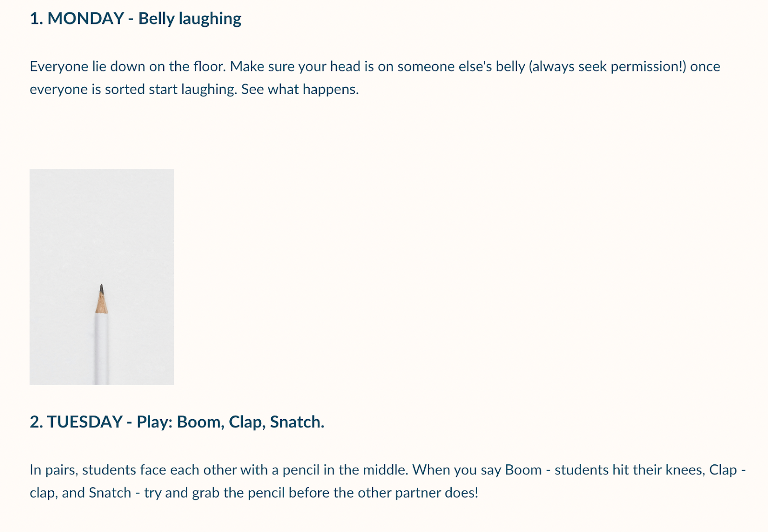This screenshot has height=532, width=768.
Task: Click the text 'Boom, Clap, Snatch.'
Action: [x=251, y=422]
